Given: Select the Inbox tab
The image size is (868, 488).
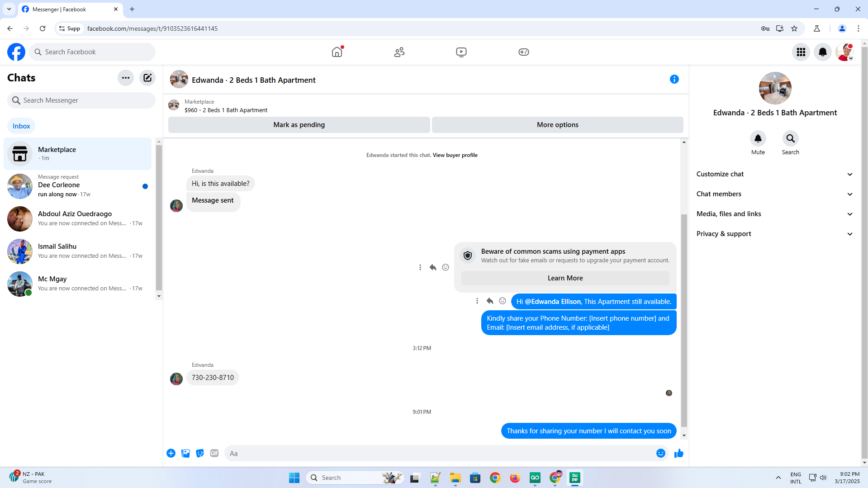Looking at the screenshot, I should tap(21, 126).
